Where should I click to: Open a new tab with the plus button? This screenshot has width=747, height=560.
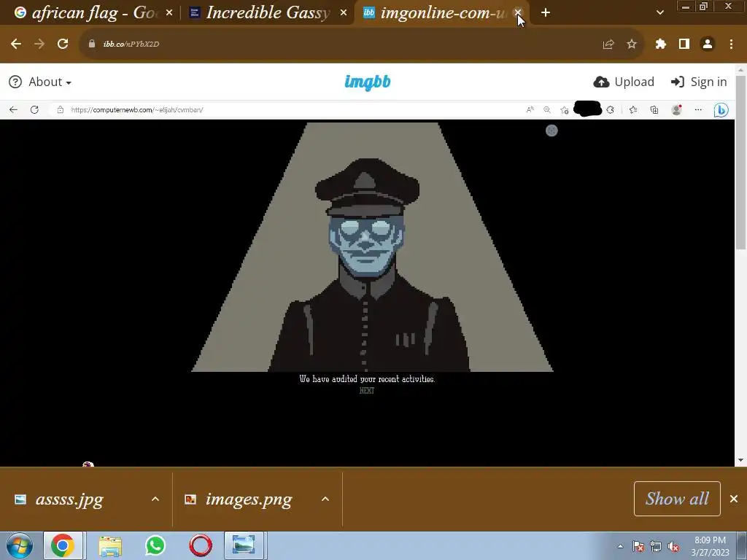click(546, 13)
